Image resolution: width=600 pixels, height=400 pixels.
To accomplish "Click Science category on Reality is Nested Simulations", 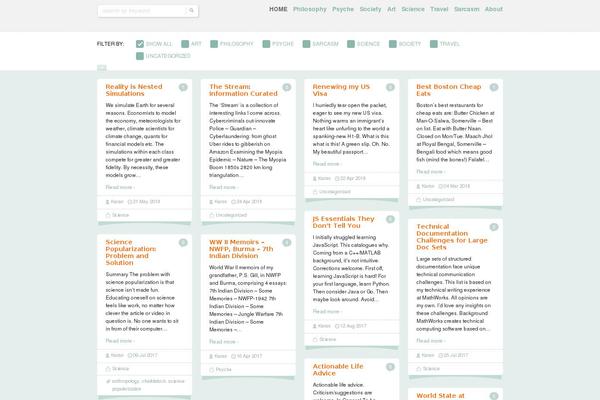I will click(x=121, y=215).
